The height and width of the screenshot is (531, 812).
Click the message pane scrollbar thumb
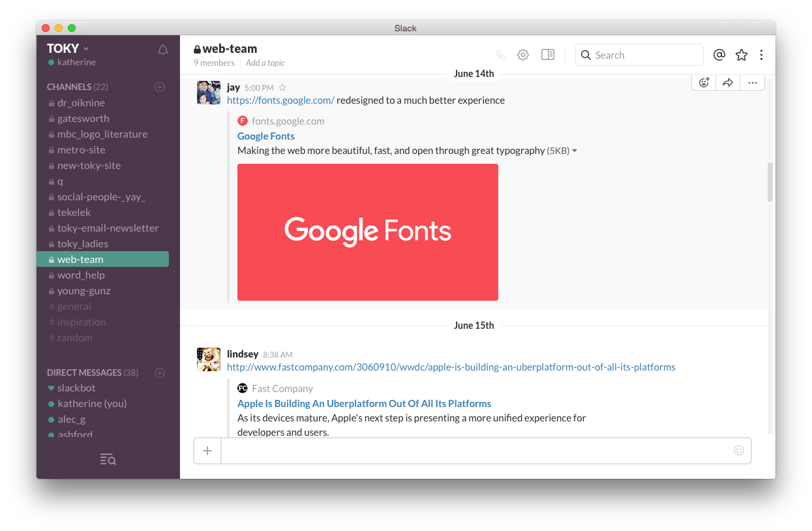click(770, 183)
